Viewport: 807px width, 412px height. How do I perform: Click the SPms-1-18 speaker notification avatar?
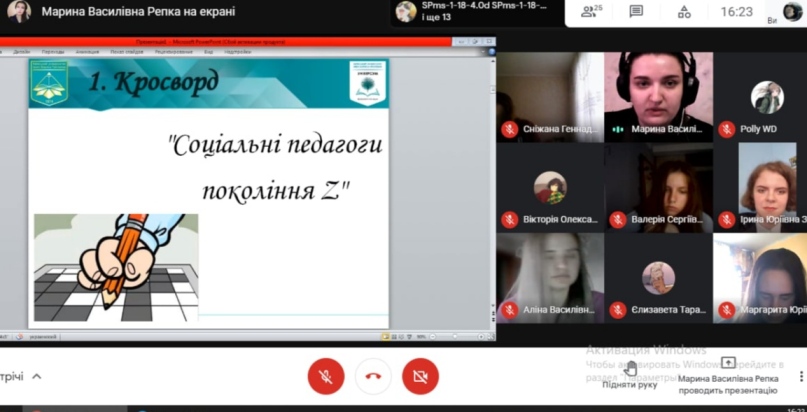pyautogui.click(x=406, y=11)
